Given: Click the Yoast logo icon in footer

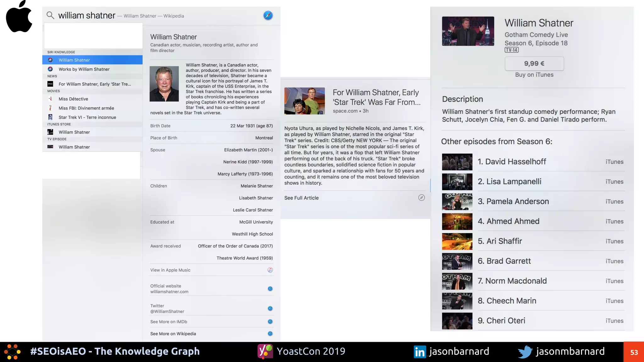Looking at the screenshot, I should [x=265, y=351].
